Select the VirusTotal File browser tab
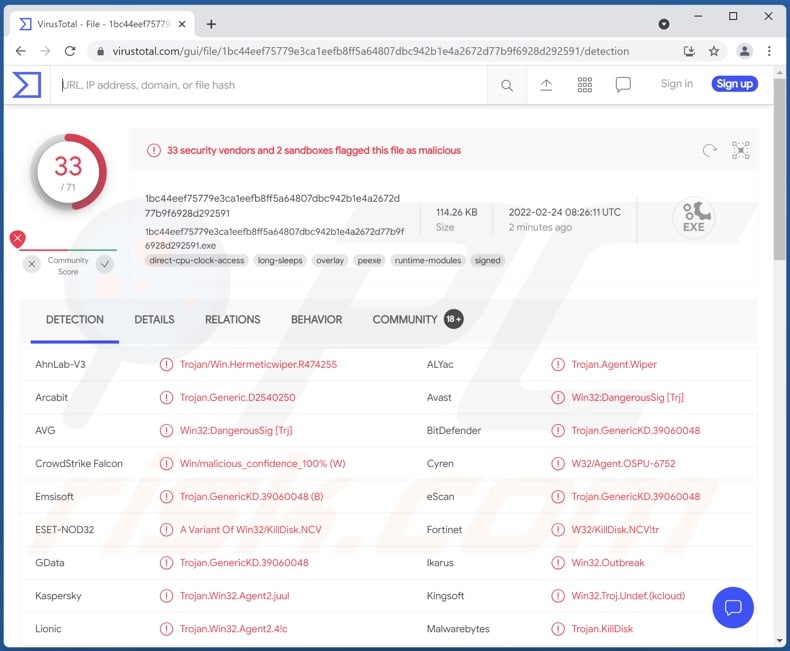The height and width of the screenshot is (651, 790). coord(102,24)
